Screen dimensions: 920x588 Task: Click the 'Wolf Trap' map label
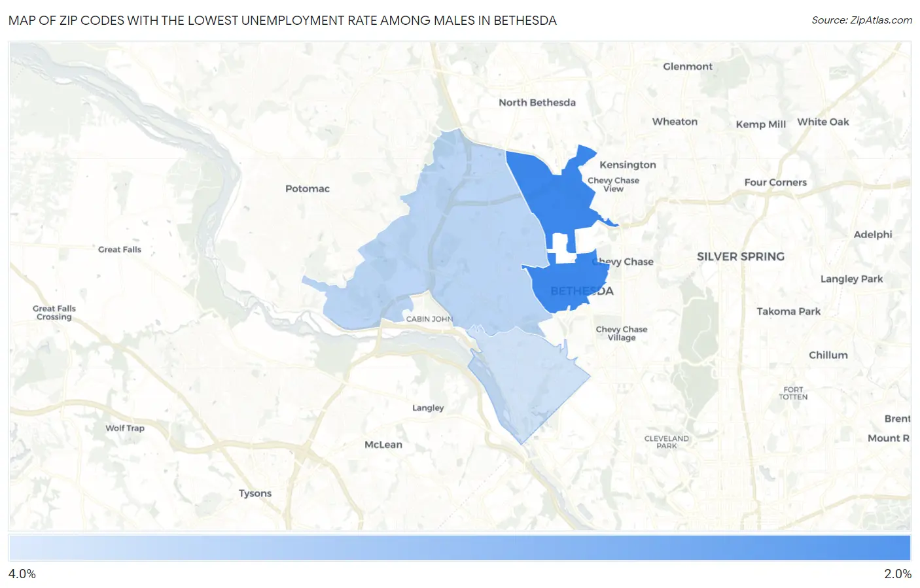click(125, 428)
